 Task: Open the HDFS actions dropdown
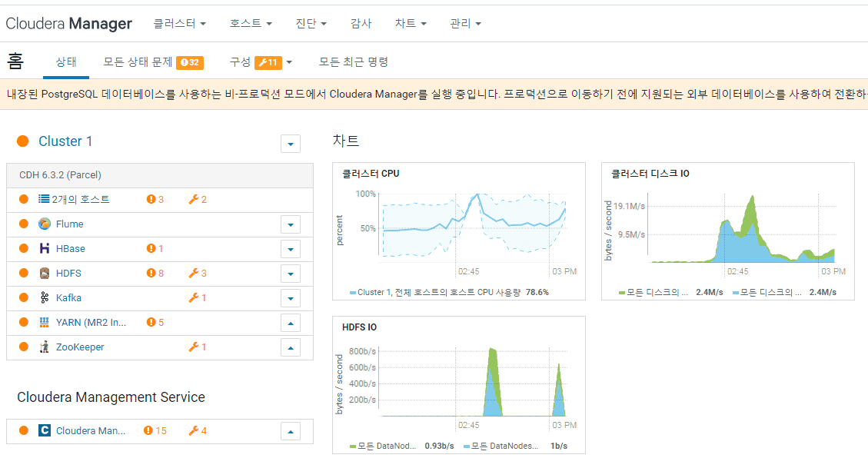(291, 274)
